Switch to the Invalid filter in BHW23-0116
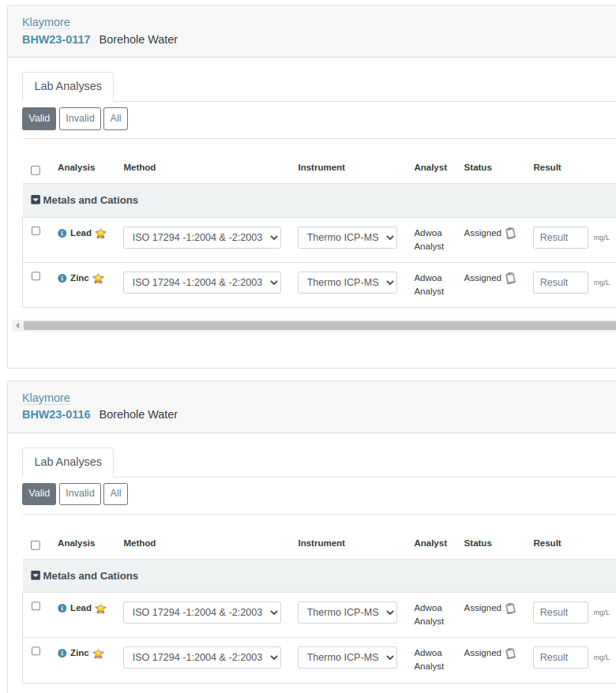The width and height of the screenshot is (616, 693). tap(80, 494)
